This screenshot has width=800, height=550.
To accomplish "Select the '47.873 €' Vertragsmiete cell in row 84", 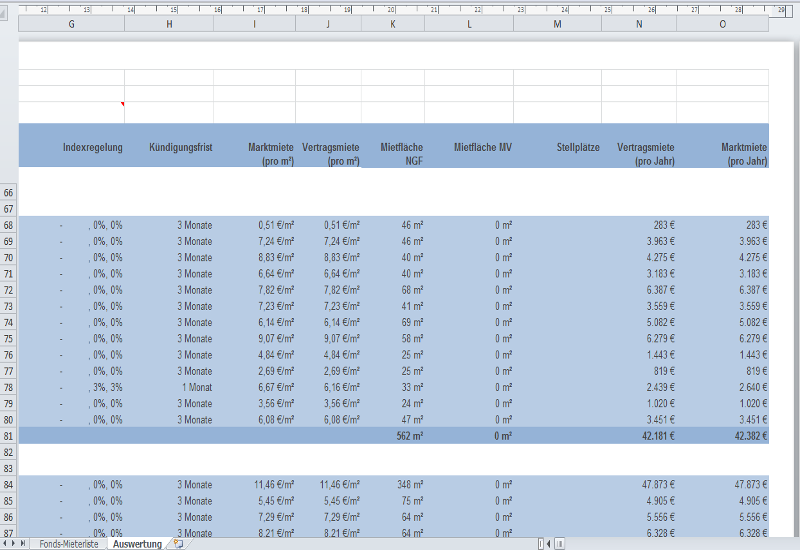I will click(x=639, y=485).
